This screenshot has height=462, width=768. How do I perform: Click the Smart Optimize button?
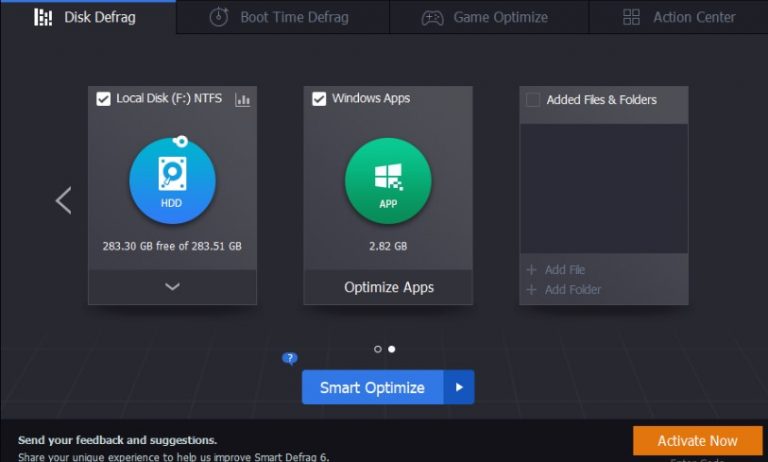point(373,388)
